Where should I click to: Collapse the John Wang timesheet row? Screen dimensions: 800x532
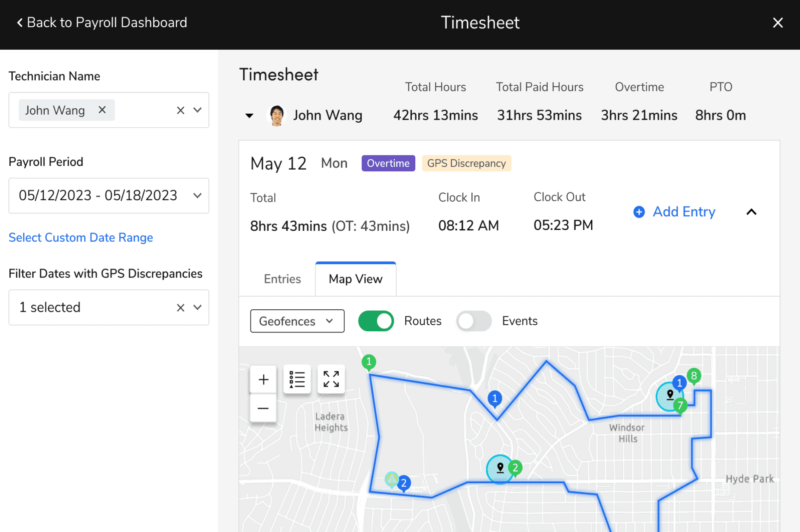coord(249,115)
